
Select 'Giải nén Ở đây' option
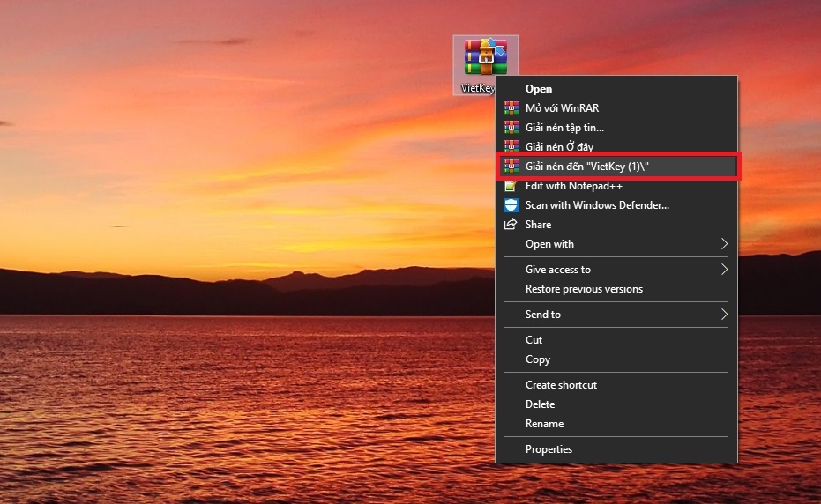tap(616, 146)
